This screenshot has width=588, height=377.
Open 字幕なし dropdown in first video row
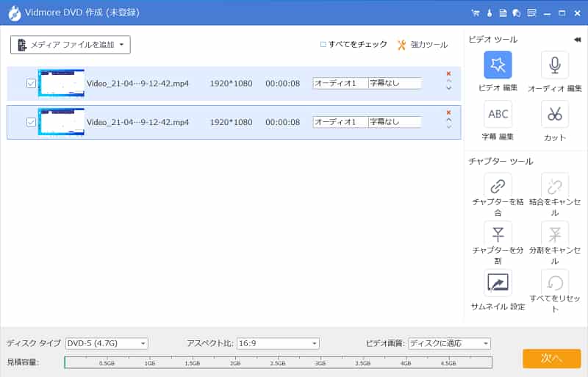[x=395, y=83]
